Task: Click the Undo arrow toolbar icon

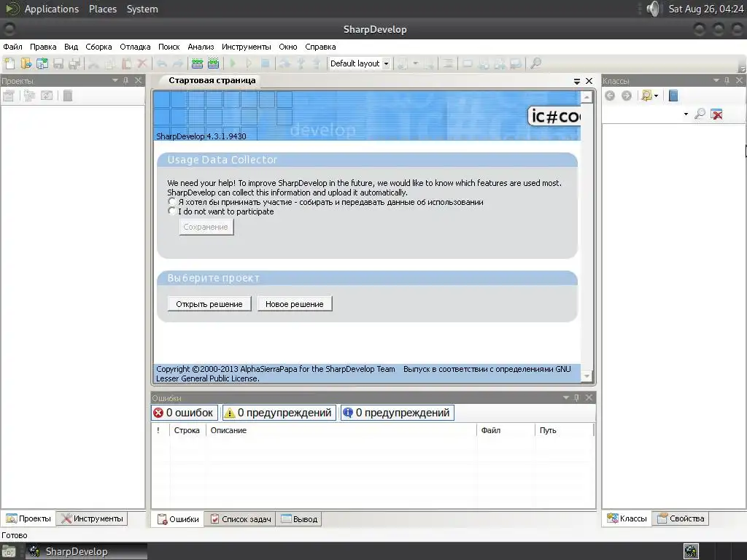Action: (x=162, y=63)
